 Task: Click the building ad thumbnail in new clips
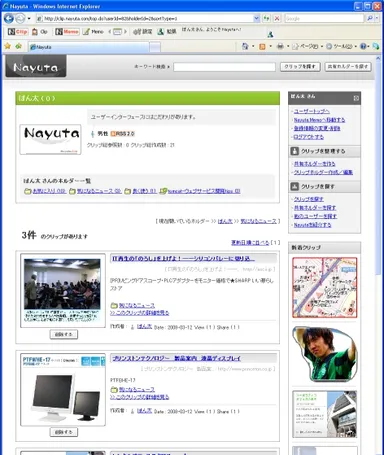pyautogui.click(x=325, y=414)
